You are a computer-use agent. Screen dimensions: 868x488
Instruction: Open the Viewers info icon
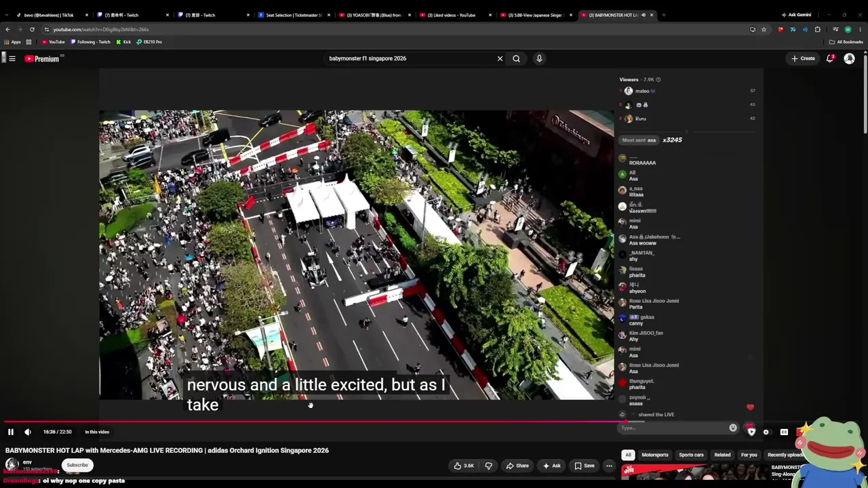(658, 79)
